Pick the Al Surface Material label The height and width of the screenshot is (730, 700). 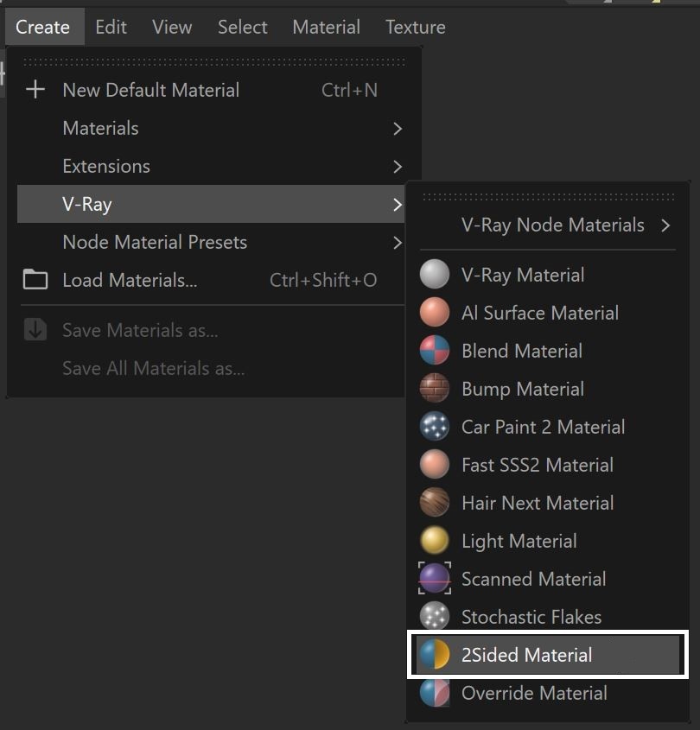(540, 313)
